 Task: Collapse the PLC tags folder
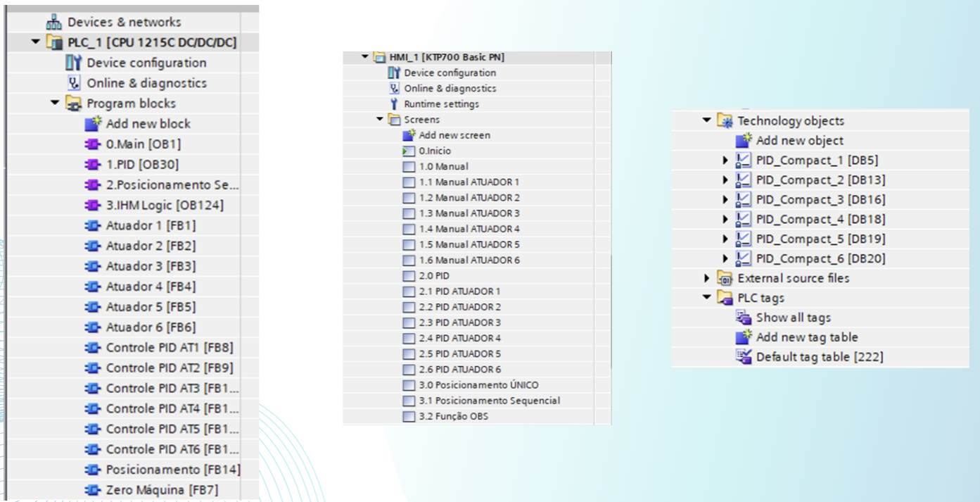(707, 298)
